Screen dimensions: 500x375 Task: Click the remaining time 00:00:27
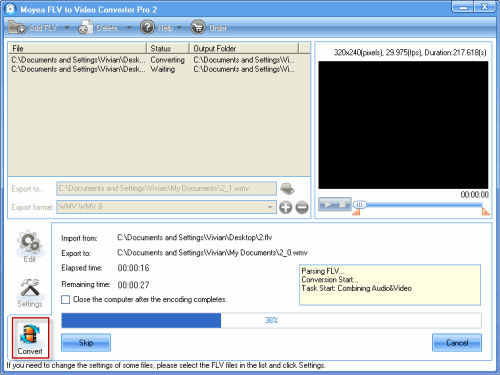click(x=133, y=285)
